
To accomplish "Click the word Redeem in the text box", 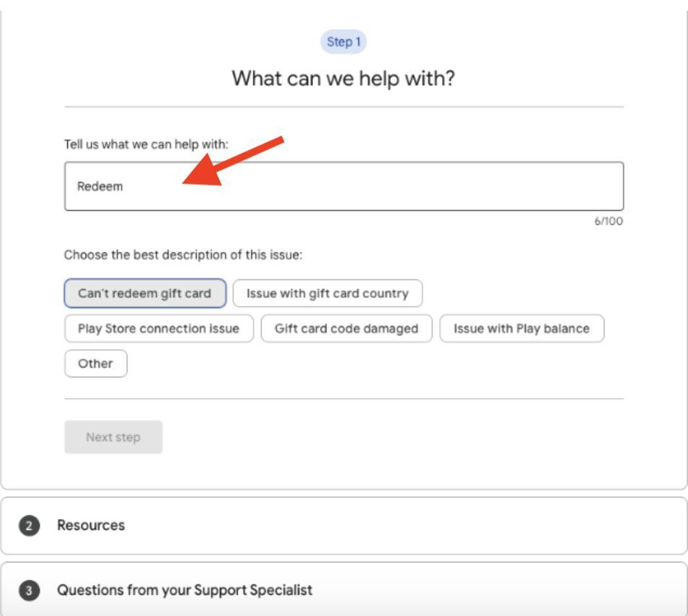I will pos(100,186).
